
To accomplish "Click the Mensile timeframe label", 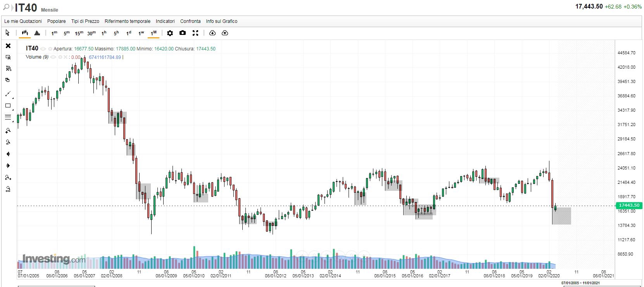I will (x=50, y=10).
